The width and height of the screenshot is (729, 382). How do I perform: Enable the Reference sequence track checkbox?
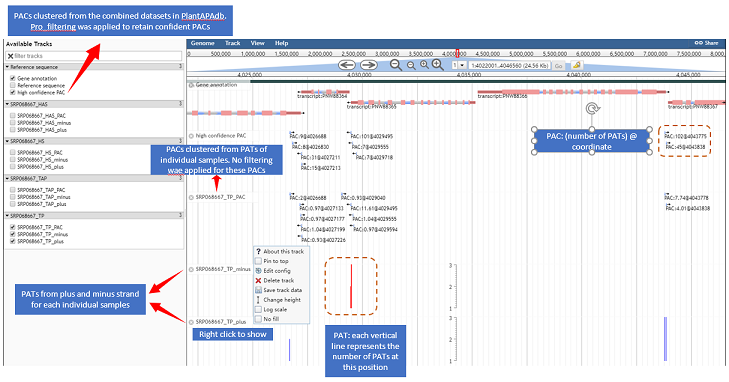[x=13, y=86]
